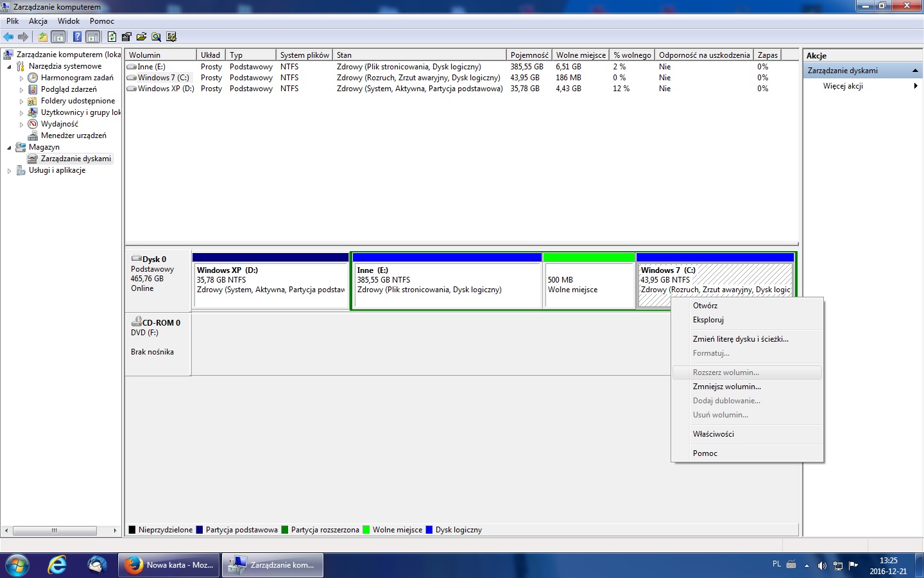Select the Użytkownicy i grupy icon
Viewport: 924px width, 578px height.
[x=33, y=112]
